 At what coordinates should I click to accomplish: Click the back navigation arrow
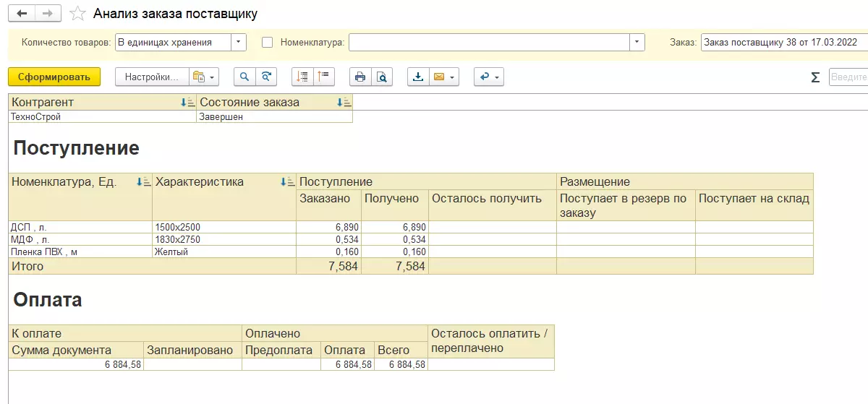pyautogui.click(x=21, y=14)
